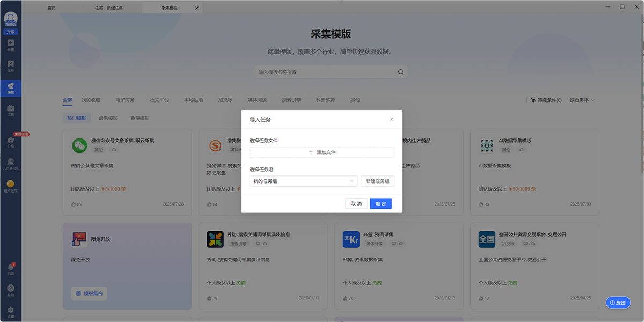Close the 采集模板 tab
The height and width of the screenshot is (322, 644).
197,8
